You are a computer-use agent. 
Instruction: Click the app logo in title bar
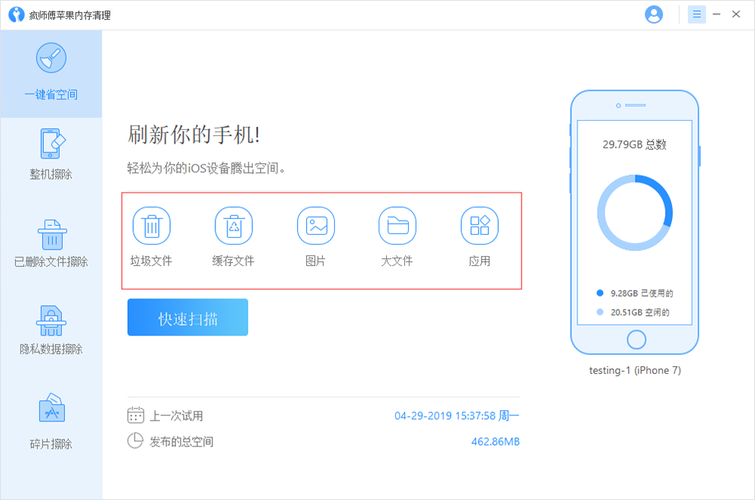tap(16, 14)
